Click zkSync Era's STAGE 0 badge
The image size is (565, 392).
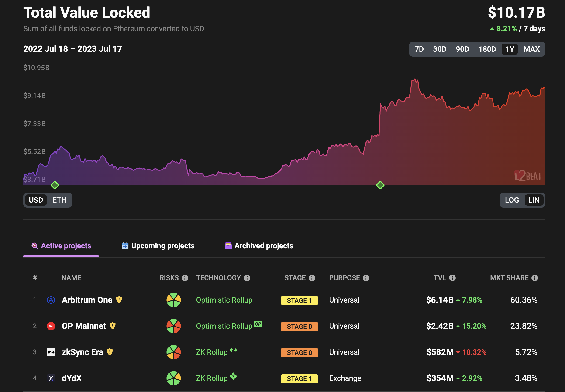click(299, 352)
